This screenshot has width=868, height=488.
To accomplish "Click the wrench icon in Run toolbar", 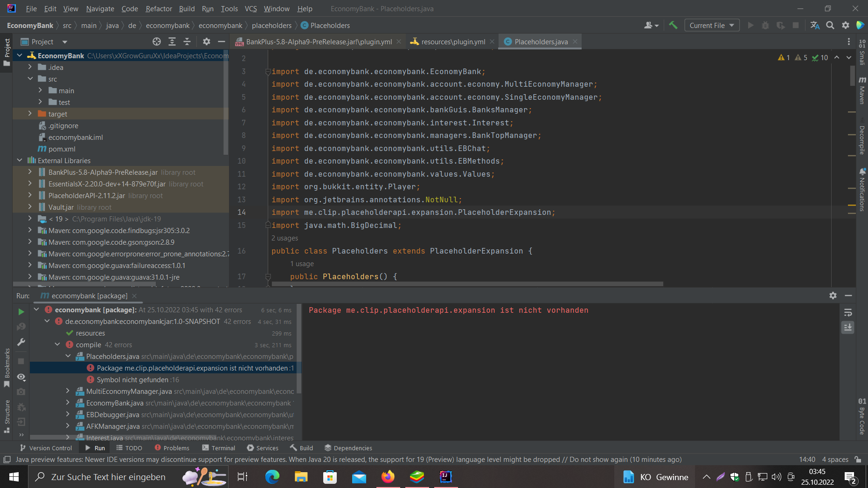I will (21, 342).
